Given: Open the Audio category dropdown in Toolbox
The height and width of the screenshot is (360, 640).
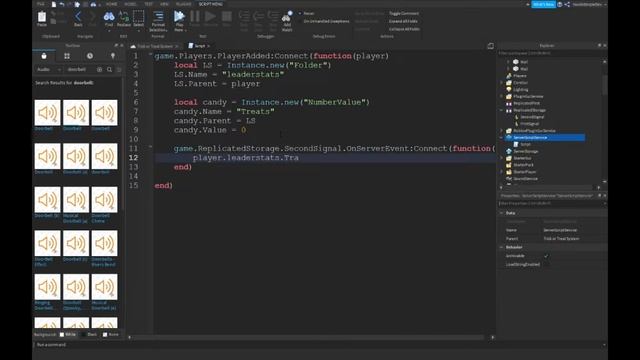Looking at the screenshot, I should (48, 70).
